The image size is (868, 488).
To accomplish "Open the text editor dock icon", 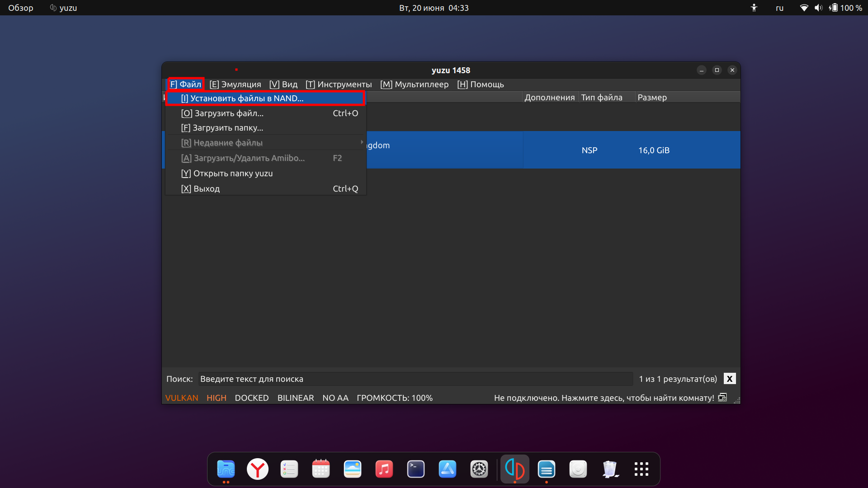I will point(547,469).
